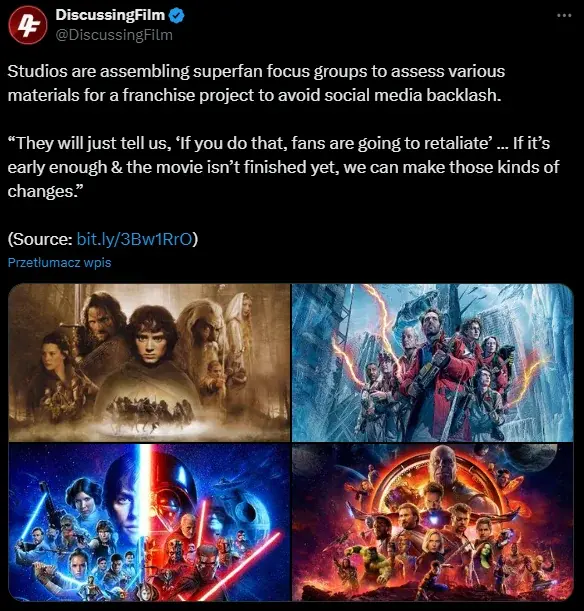Click the quoted 'They will just tell us' text
This screenshot has height=611, width=584.
[x=284, y=167]
